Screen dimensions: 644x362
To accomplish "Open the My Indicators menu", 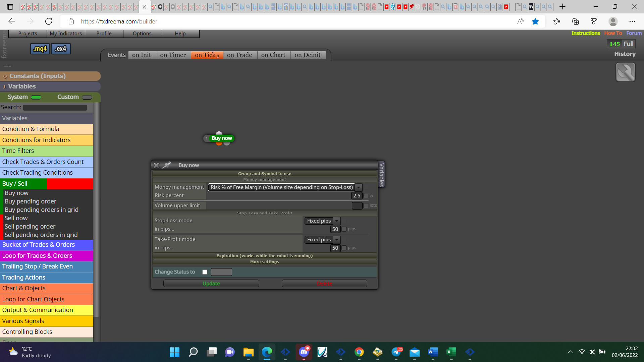I will (x=66, y=34).
